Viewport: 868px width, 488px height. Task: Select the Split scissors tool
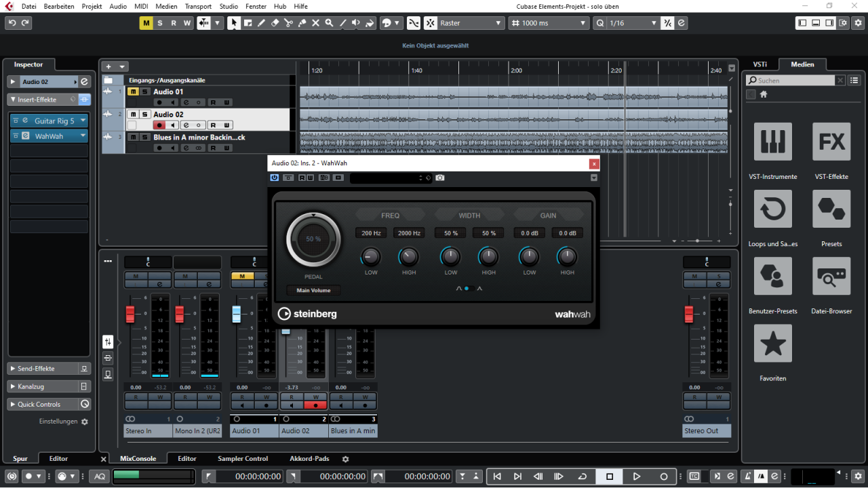click(288, 23)
